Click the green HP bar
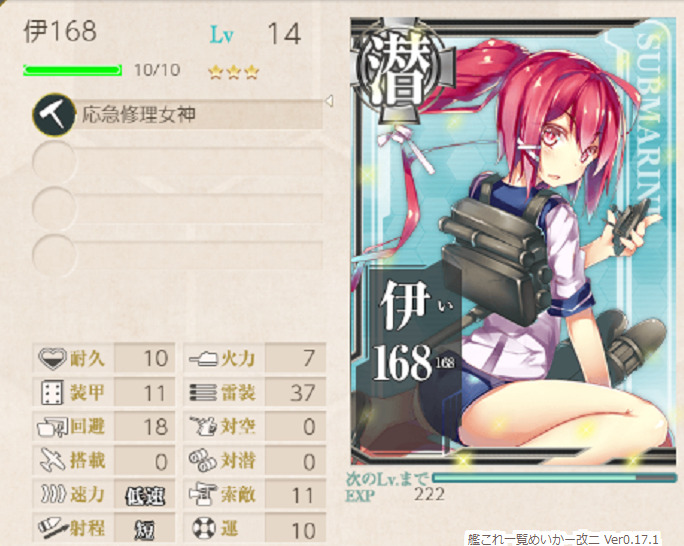 pos(72,70)
